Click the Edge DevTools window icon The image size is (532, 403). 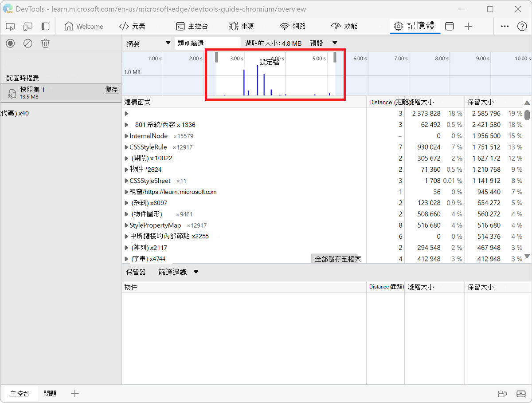[x=7, y=9]
